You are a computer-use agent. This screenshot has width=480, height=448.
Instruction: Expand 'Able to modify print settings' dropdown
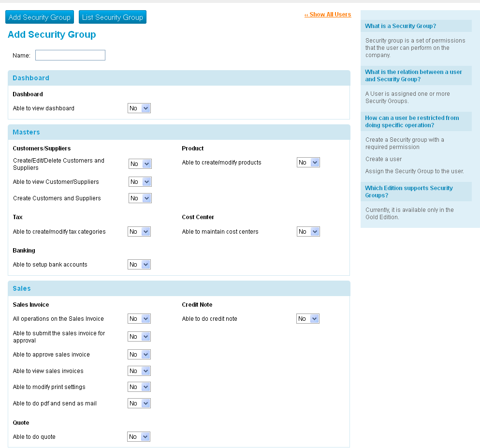click(139, 387)
